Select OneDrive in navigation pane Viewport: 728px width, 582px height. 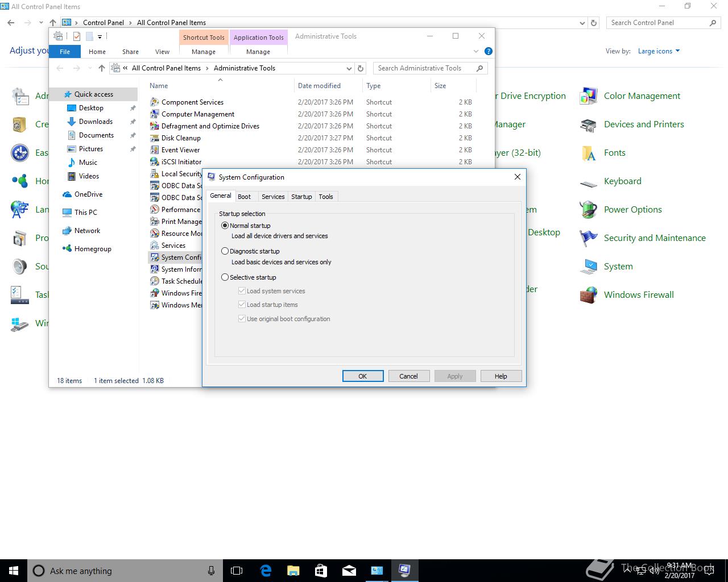88,194
